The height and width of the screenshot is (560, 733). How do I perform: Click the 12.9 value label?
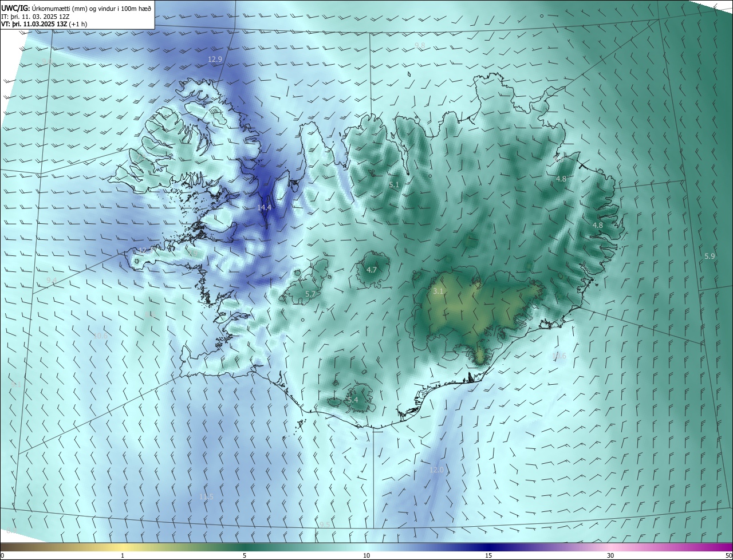[x=215, y=59]
